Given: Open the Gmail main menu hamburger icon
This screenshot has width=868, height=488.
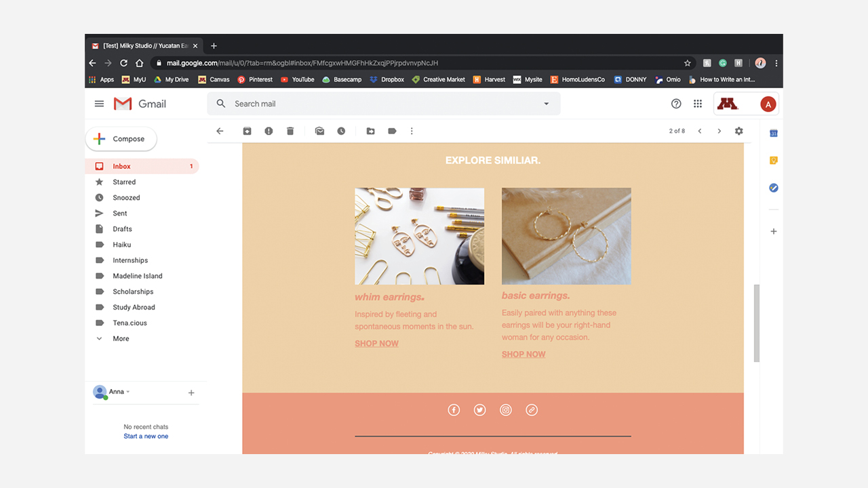Looking at the screenshot, I should [99, 104].
